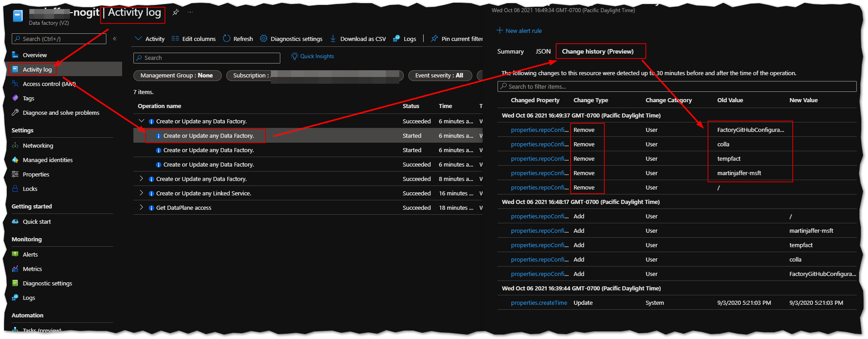Open the Locks page
Image resolution: width=868 pixels, height=339 pixels.
pos(30,189)
